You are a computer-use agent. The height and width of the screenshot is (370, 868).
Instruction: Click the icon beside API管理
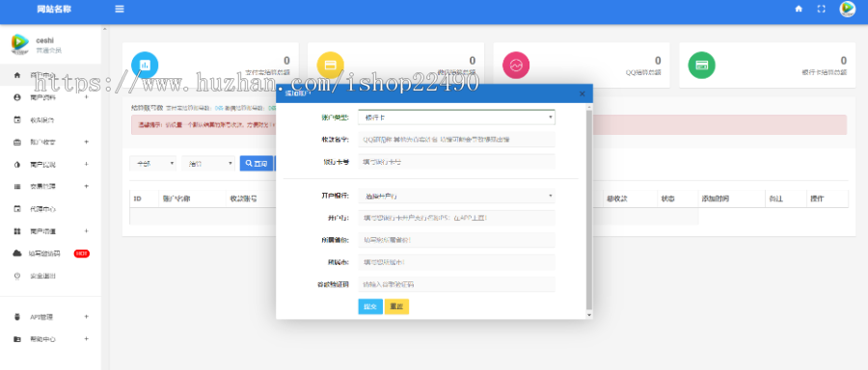click(17, 317)
